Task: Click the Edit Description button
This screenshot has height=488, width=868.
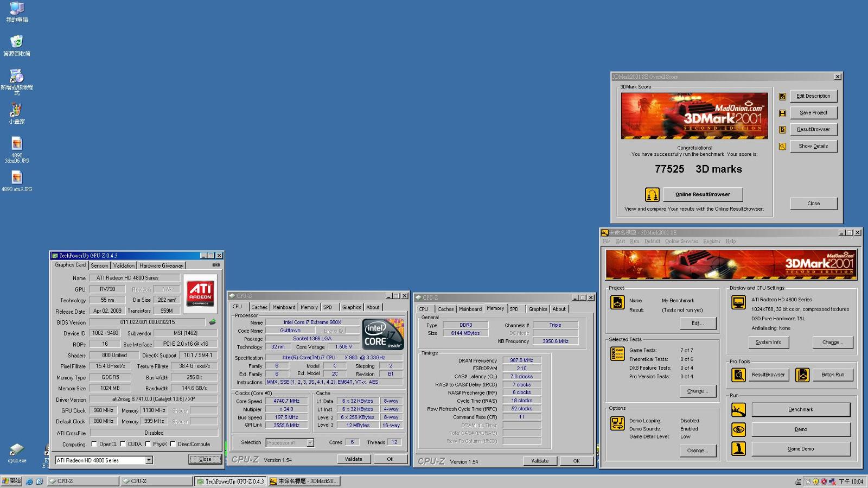Action: coord(813,96)
